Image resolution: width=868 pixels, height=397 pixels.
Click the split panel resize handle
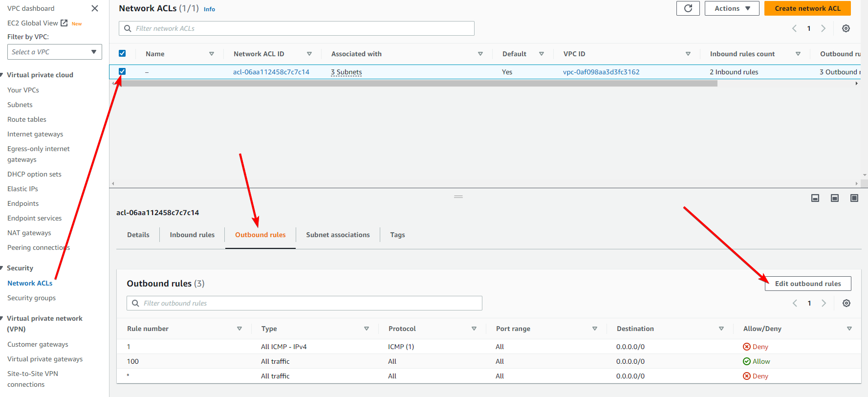(458, 197)
